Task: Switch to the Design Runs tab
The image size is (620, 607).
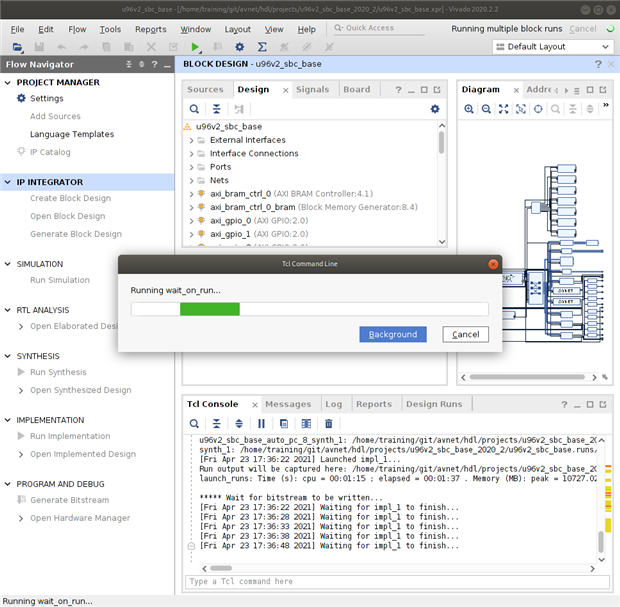Action: [433, 404]
